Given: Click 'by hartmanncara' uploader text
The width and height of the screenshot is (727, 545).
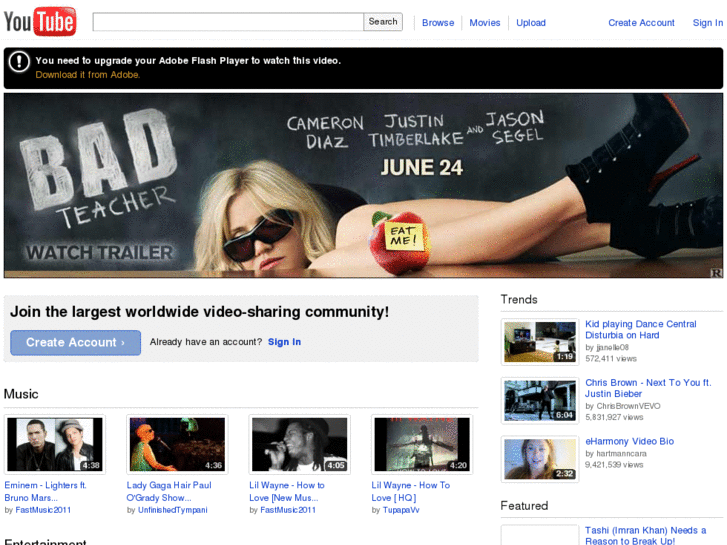Looking at the screenshot, I should click(616, 454).
